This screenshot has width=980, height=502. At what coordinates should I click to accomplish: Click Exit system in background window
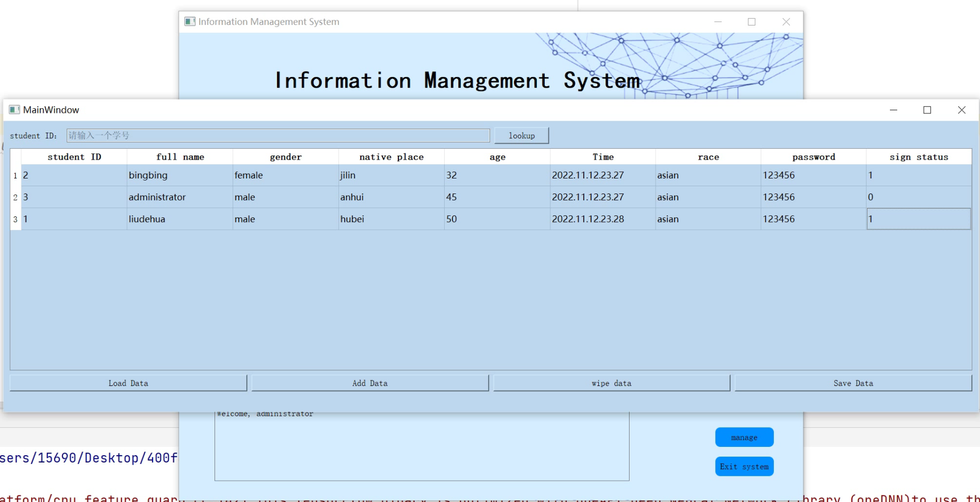[x=744, y=467]
